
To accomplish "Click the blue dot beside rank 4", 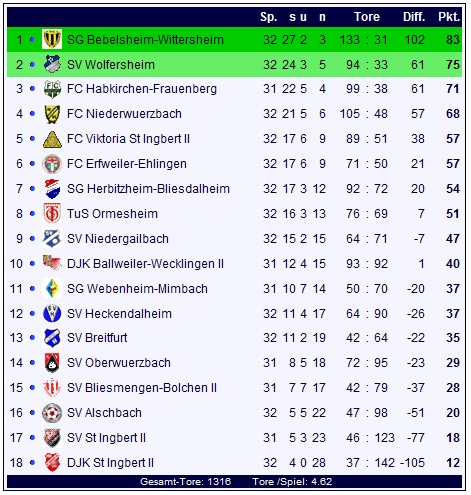I will coord(32,114).
